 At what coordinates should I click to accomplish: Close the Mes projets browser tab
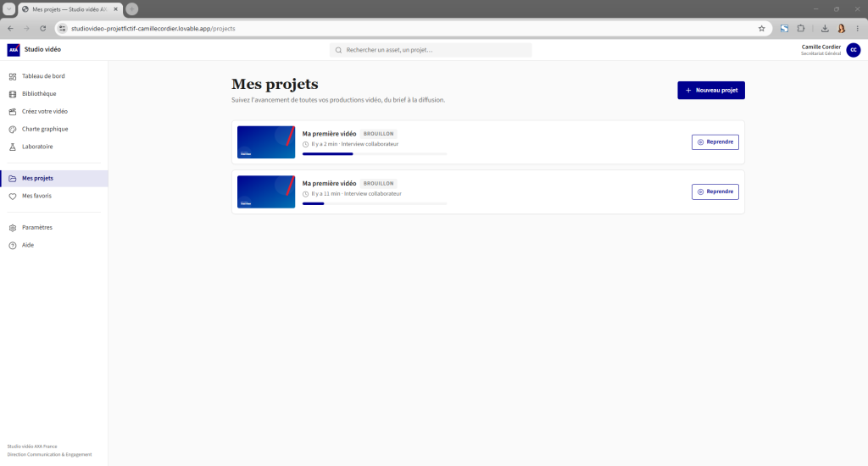pos(115,9)
